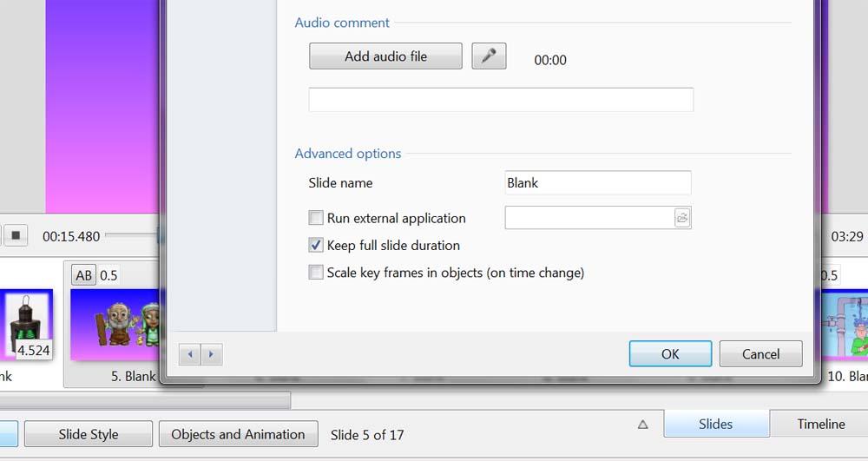Enable Run external application checkbox
The width and height of the screenshot is (868, 461).
(316, 218)
